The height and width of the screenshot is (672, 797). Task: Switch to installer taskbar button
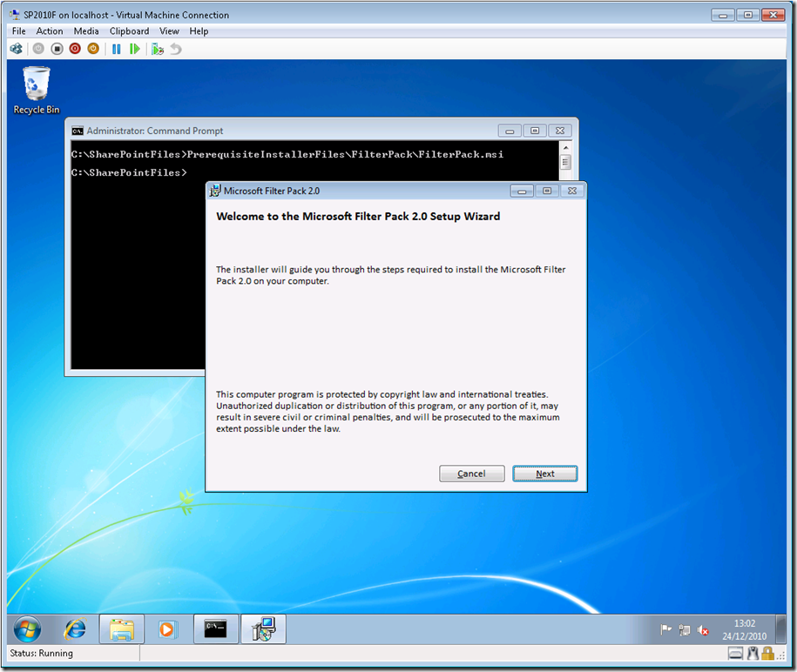(263, 629)
